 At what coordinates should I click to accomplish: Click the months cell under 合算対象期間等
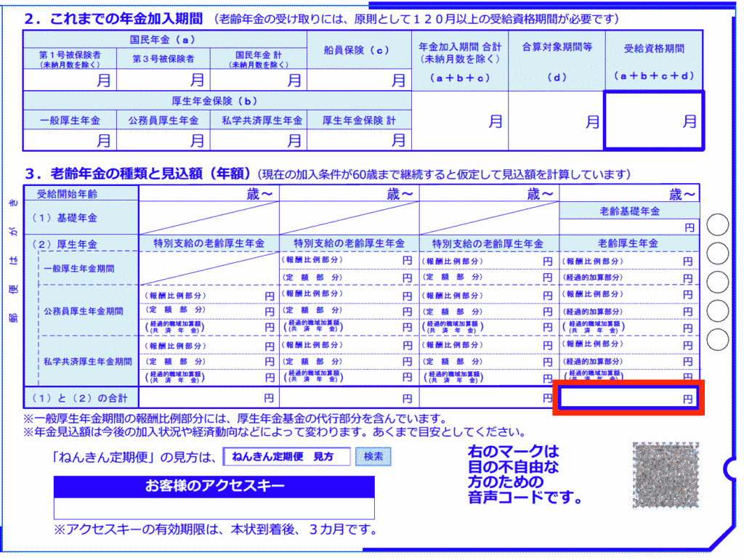pos(557,121)
